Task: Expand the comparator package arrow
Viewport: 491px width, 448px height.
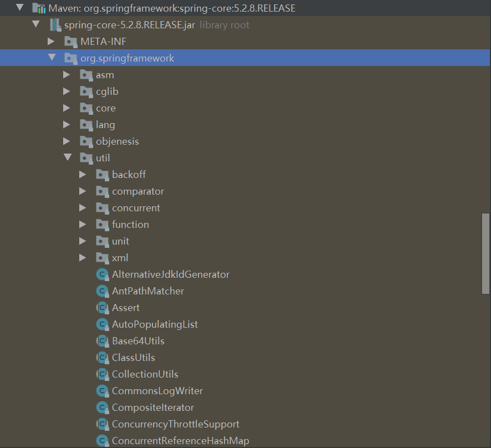Action: 83,191
